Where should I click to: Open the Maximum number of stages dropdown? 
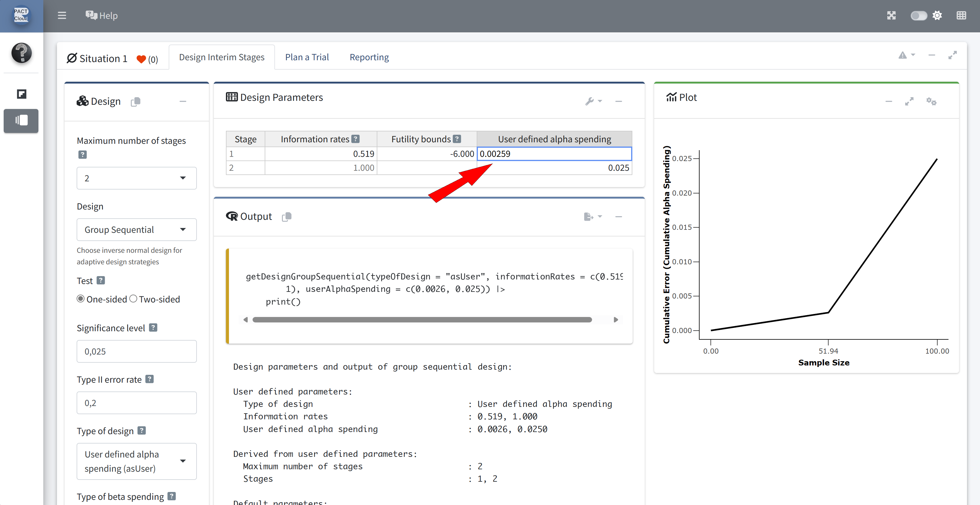pyautogui.click(x=136, y=178)
